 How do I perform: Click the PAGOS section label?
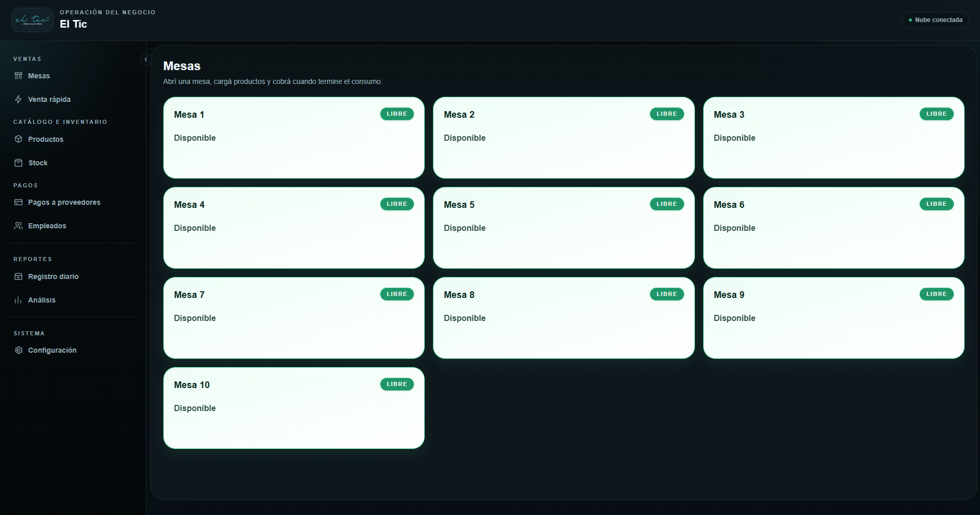tap(26, 185)
